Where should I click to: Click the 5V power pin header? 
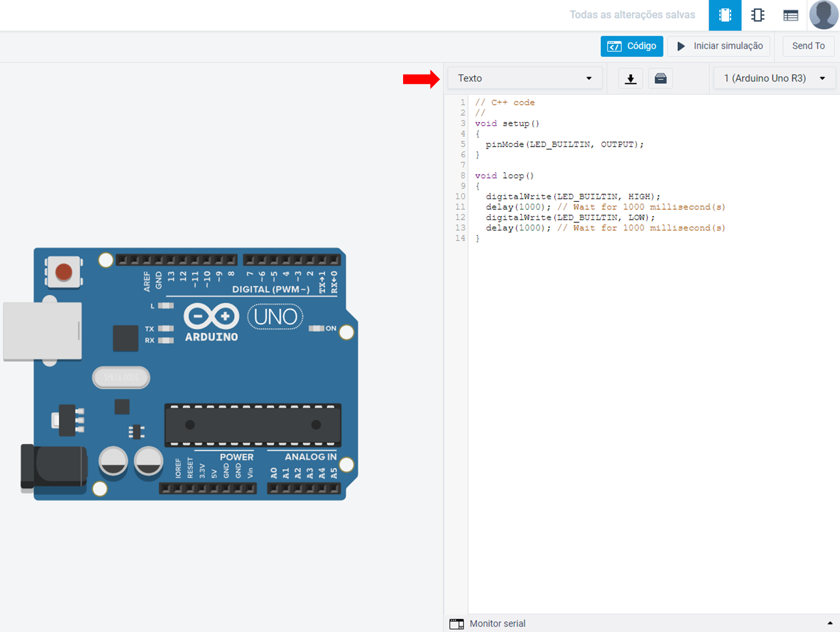(215, 489)
